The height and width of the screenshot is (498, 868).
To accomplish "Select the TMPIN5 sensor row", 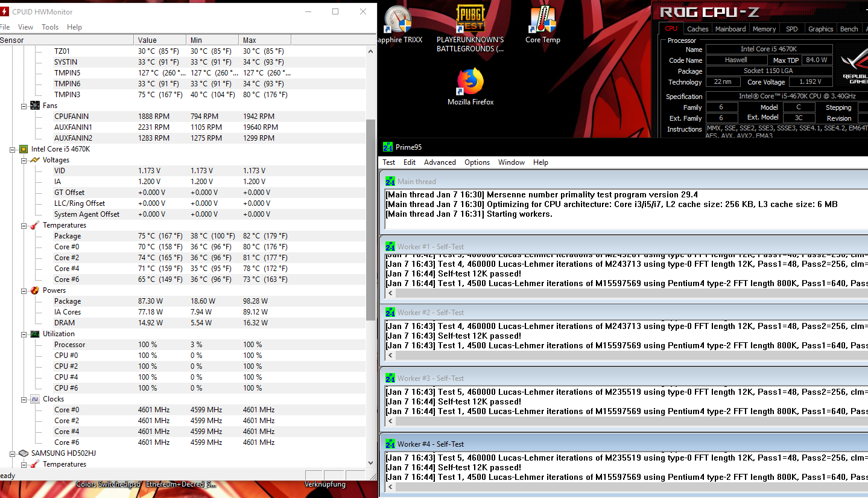I will click(x=183, y=73).
